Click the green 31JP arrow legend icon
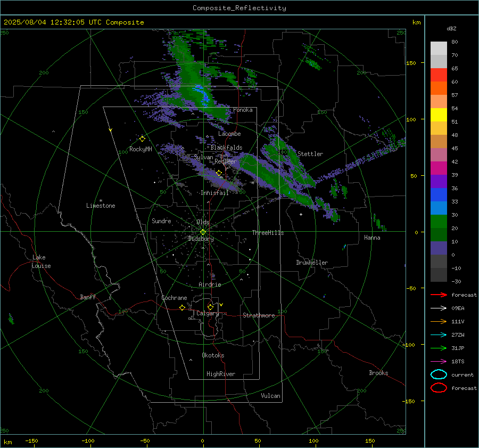Image resolution: width=479 pixels, height=448 pixels. point(439,348)
